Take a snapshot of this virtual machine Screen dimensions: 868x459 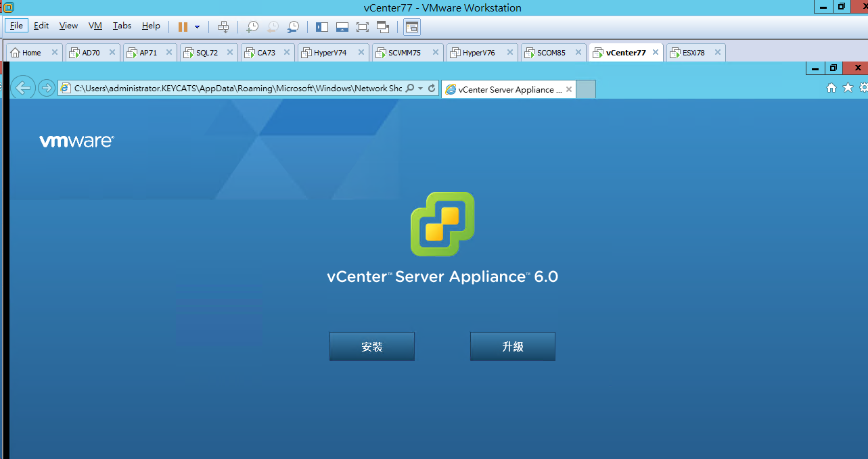coord(252,27)
